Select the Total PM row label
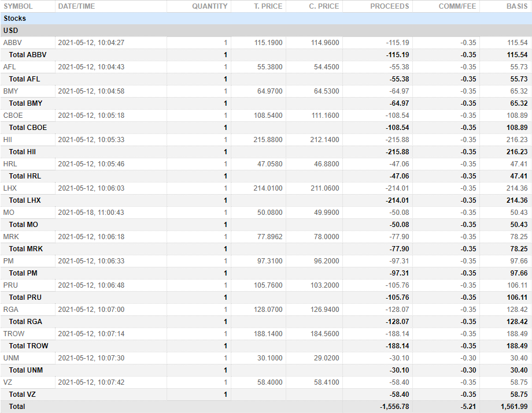Screen dimensions: 532x413 (x=23, y=273)
